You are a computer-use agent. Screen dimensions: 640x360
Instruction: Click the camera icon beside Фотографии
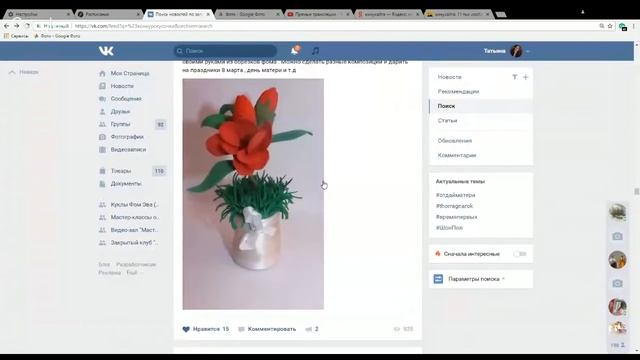pos(102,137)
